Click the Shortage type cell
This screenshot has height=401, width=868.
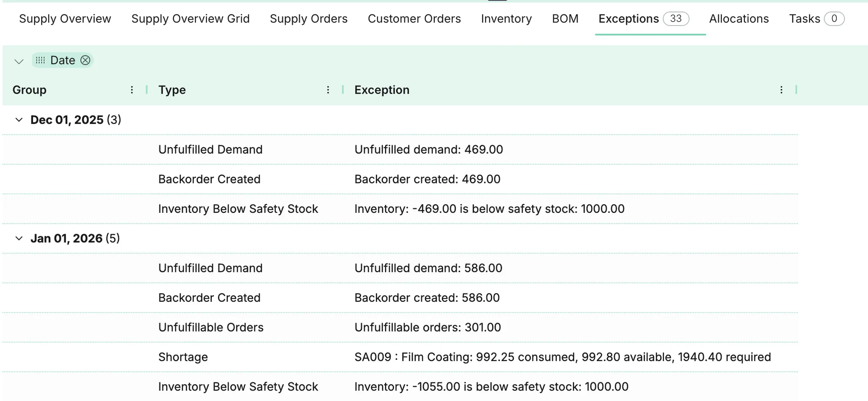(x=183, y=357)
